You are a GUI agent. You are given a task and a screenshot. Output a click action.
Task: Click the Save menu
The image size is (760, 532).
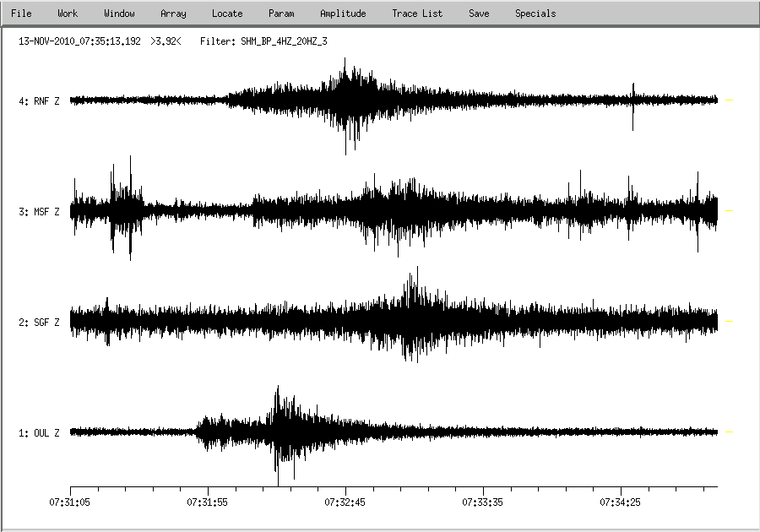(479, 14)
